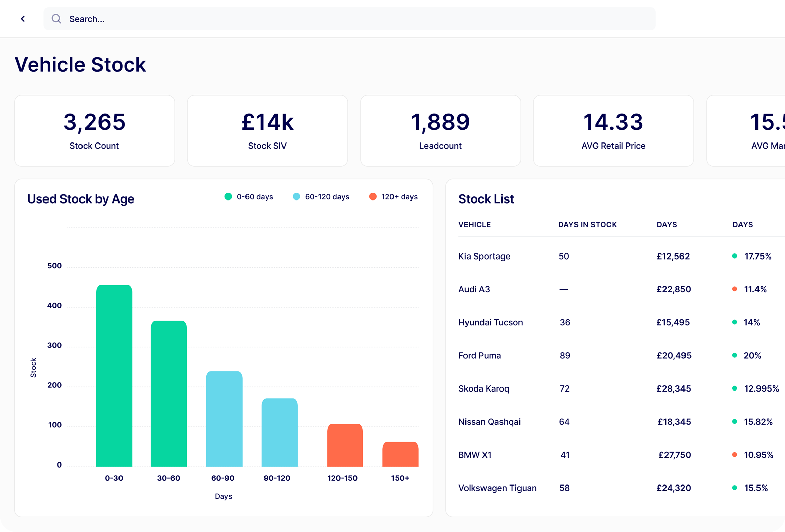Select the Volkswagen Tiguan row
This screenshot has width=785, height=532.
(497, 488)
